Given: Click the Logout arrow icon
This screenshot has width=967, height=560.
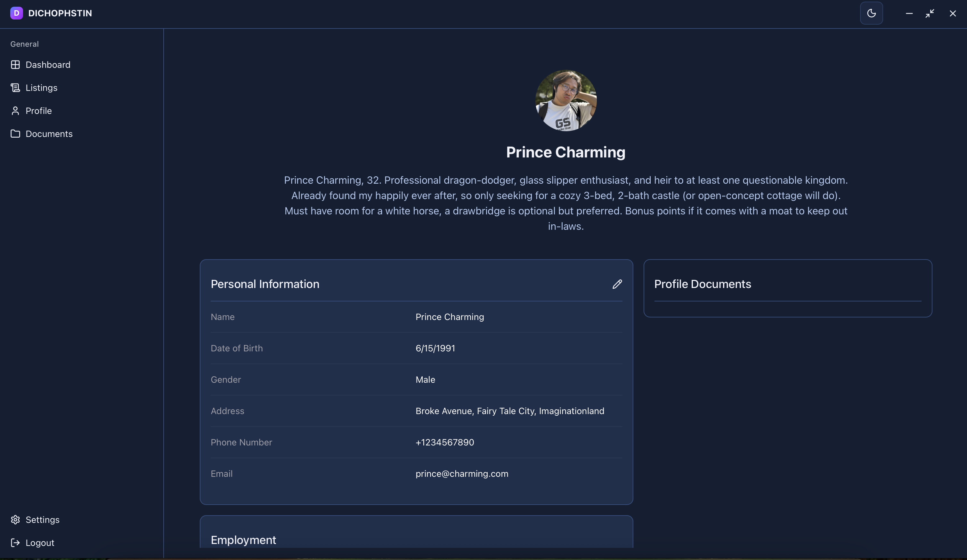Looking at the screenshot, I should [15, 543].
